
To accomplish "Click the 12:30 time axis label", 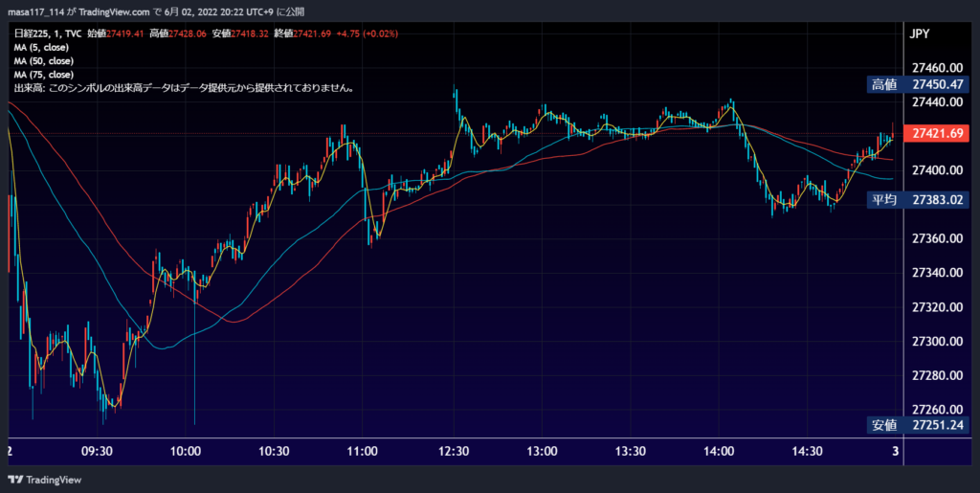I will coord(453,451).
